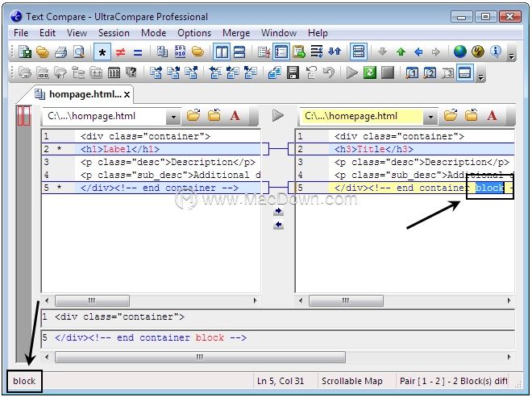Merge selected difference to the right icon
The height and width of the screenshot is (397, 532).
[x=156, y=72]
